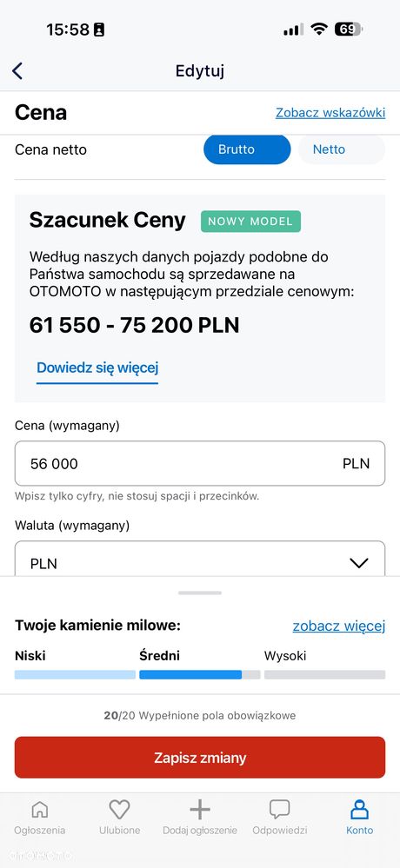
Task: Tap the Dodaj ogłoszenie plus icon
Action: [200, 810]
